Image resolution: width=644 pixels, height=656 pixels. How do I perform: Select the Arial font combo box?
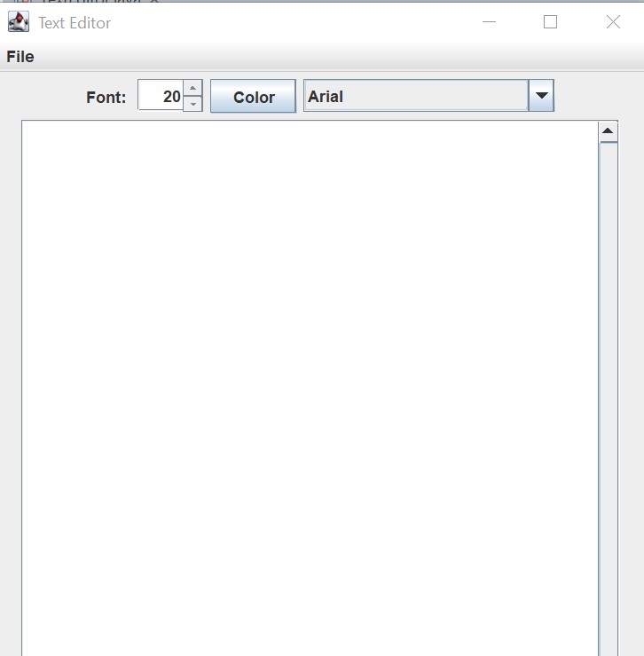pyautogui.click(x=428, y=95)
